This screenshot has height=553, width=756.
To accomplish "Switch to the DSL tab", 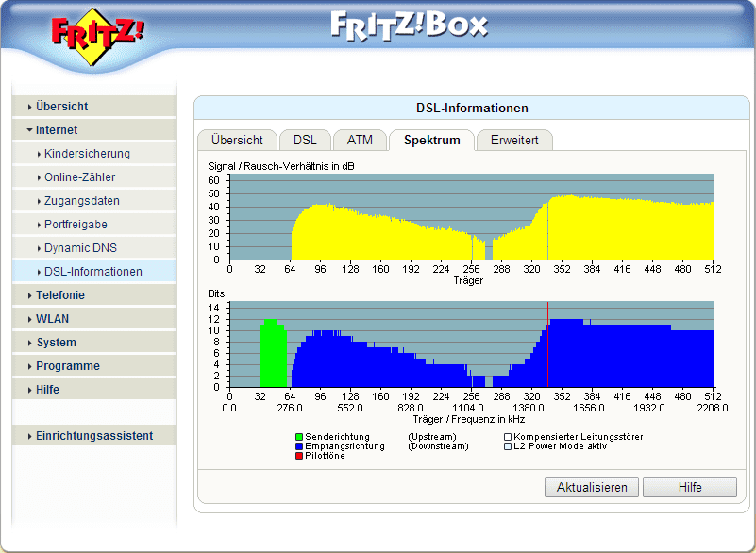I will [305, 141].
